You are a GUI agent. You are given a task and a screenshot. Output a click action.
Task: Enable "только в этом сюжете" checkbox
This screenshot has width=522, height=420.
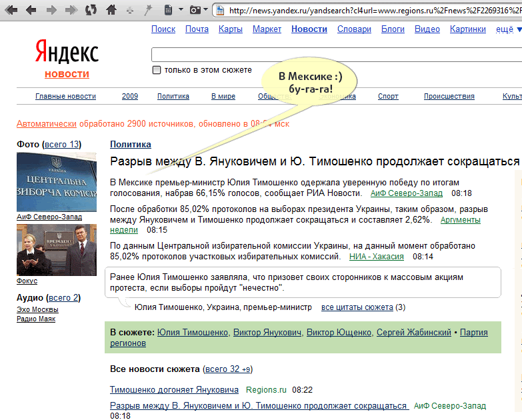pyautogui.click(x=157, y=70)
